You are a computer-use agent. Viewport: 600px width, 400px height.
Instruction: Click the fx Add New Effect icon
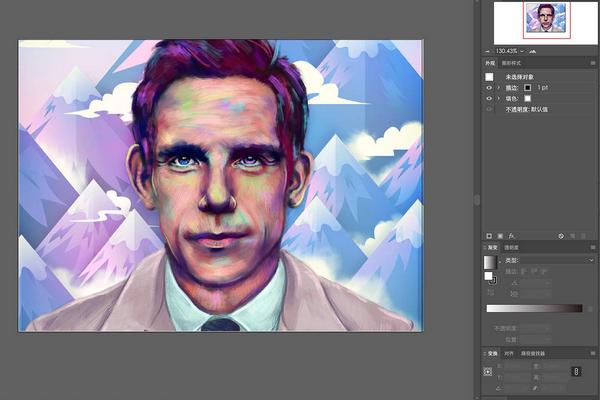click(512, 236)
